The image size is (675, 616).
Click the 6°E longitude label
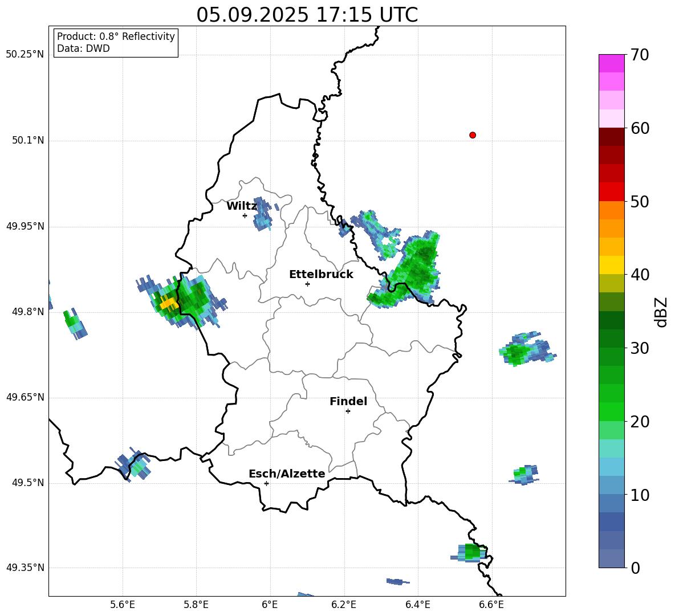click(270, 605)
